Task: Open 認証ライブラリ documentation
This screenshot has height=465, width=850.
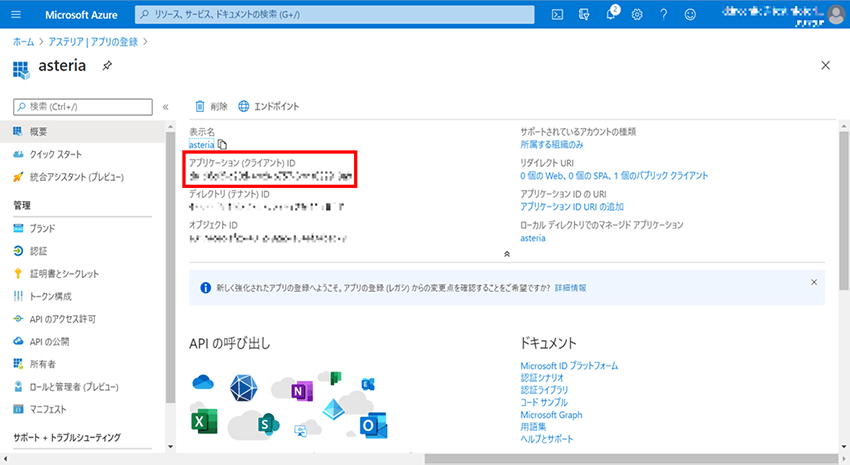Action: pyautogui.click(x=544, y=390)
